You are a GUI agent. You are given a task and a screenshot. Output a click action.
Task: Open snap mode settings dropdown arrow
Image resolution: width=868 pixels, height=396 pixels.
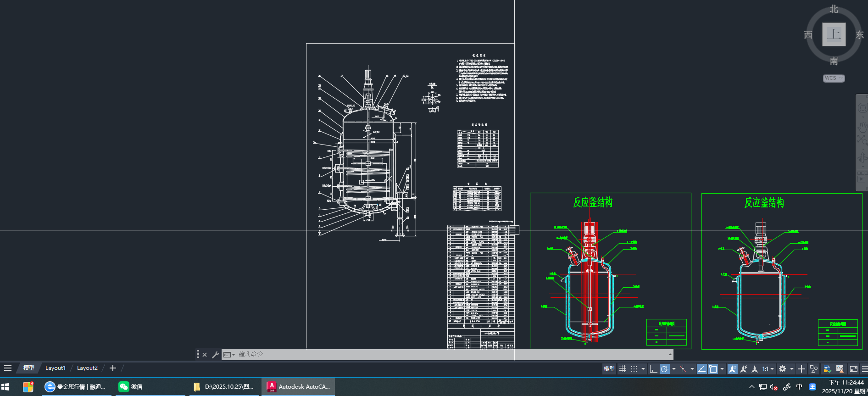643,369
